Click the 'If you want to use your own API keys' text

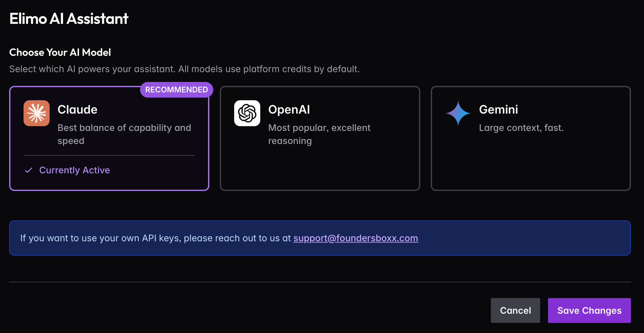click(155, 238)
